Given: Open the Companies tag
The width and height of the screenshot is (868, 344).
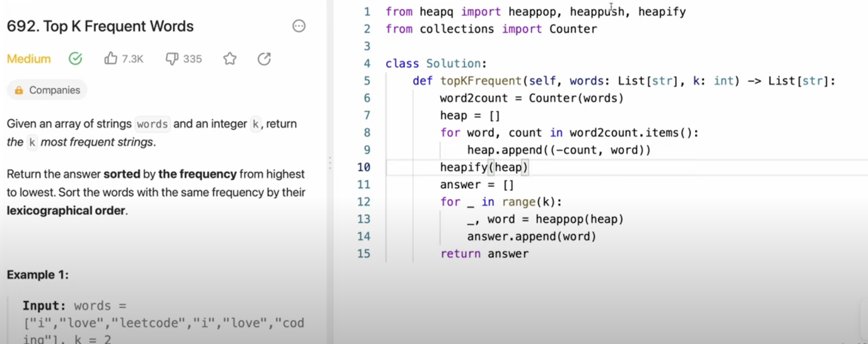Looking at the screenshot, I should click(x=47, y=90).
